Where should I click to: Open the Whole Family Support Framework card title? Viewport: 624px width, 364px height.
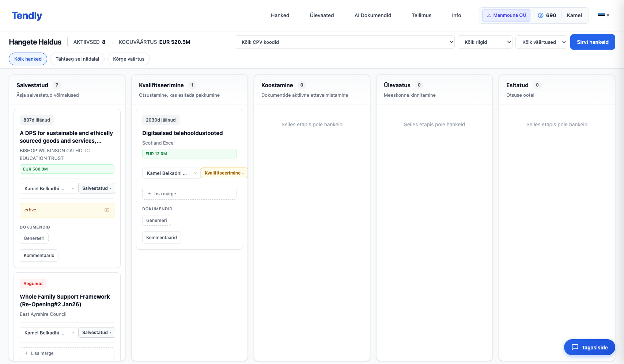click(65, 300)
